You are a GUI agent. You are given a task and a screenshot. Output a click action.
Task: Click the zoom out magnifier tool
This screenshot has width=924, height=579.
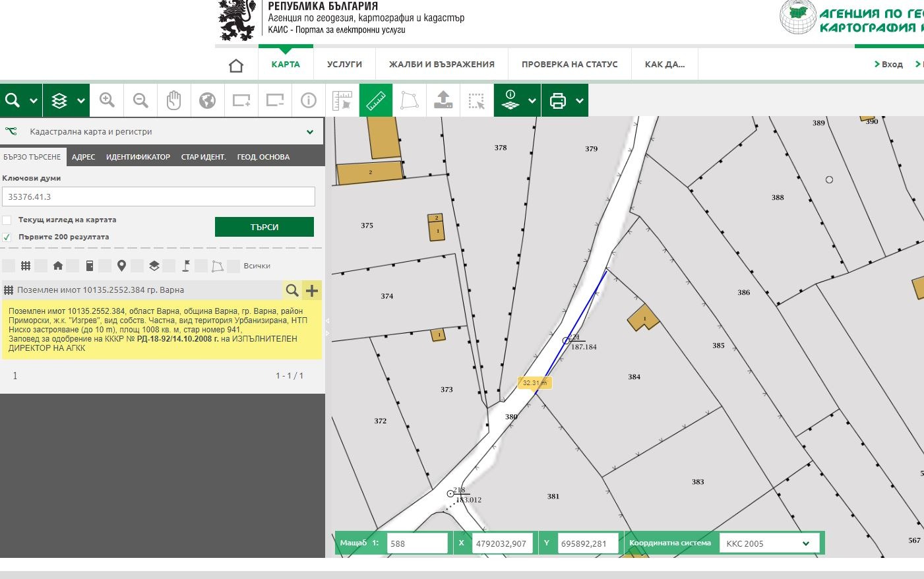pyautogui.click(x=140, y=100)
